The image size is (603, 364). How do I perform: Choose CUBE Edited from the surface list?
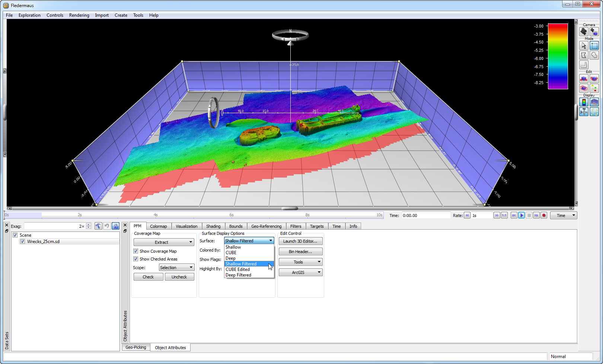pos(237,269)
